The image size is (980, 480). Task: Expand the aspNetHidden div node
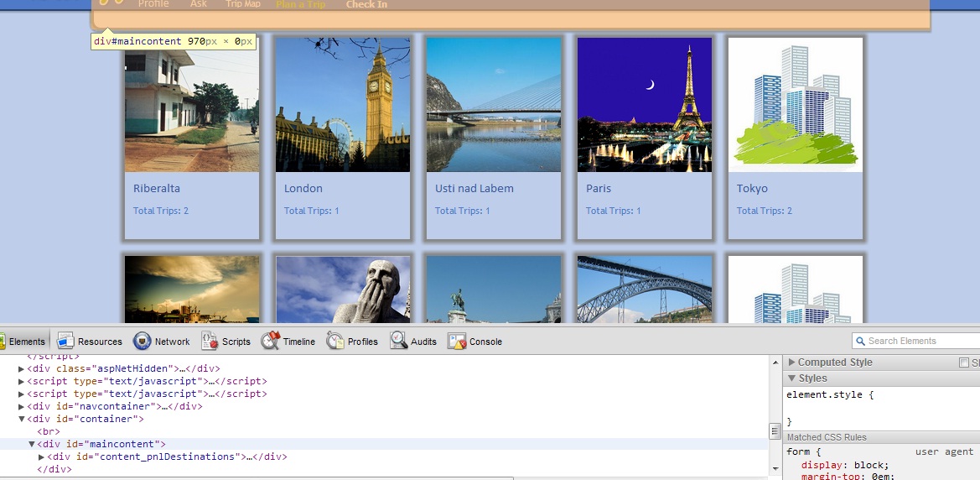tap(21, 368)
